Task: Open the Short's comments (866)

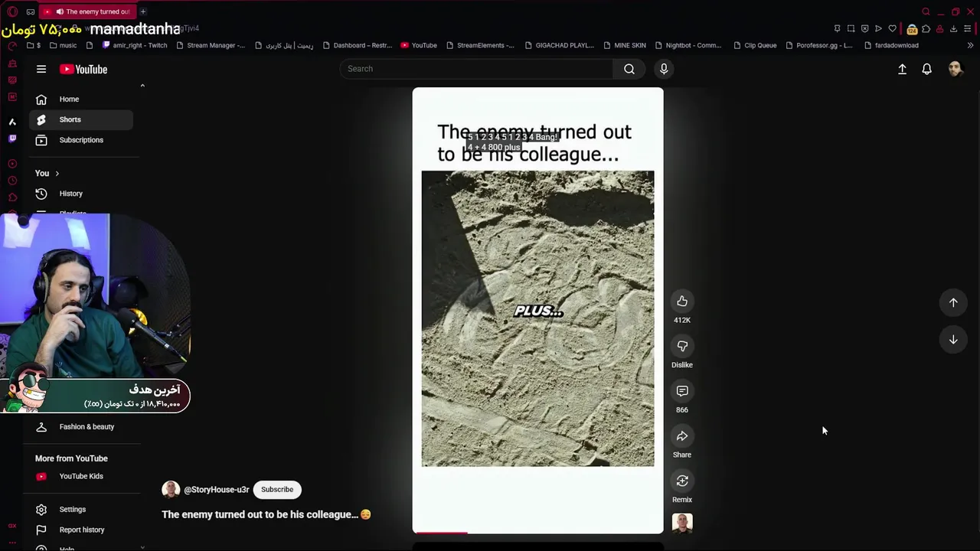Action: 682,391
